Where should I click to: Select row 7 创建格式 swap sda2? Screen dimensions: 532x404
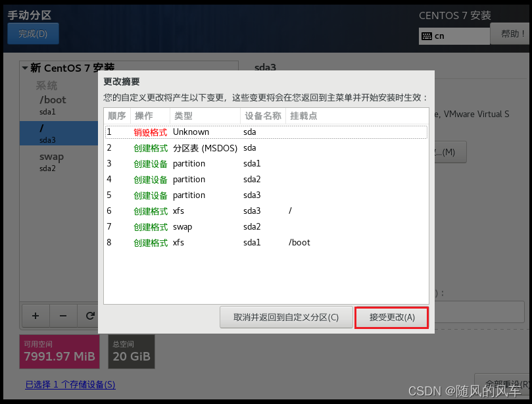click(266, 227)
